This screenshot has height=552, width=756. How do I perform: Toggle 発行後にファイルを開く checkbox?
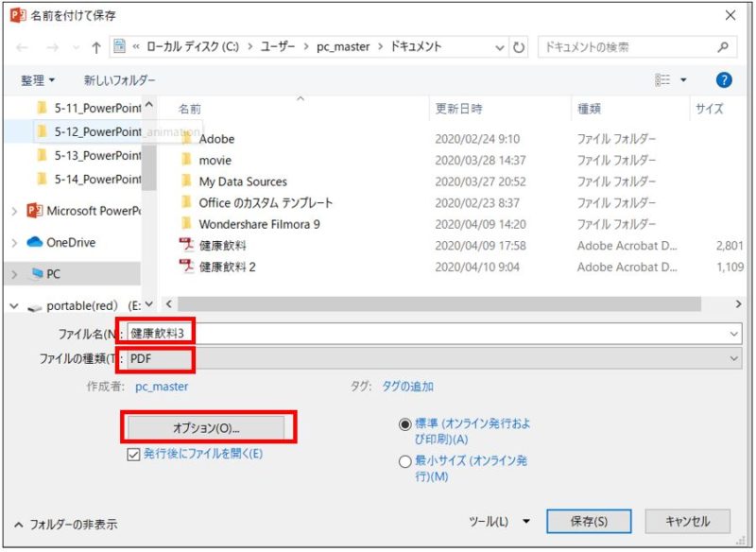(x=133, y=454)
